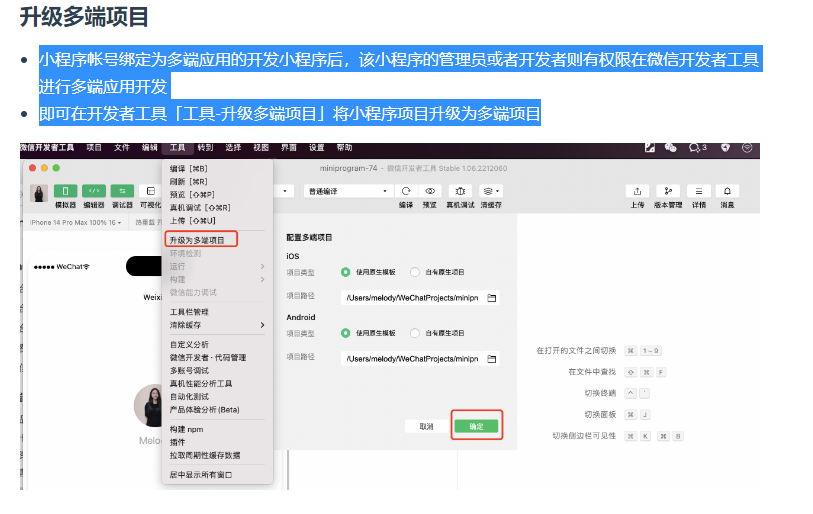Screen dimensions: 813x514
Task: Click the WeChat icon in macOS menu bar
Action: coord(671,148)
